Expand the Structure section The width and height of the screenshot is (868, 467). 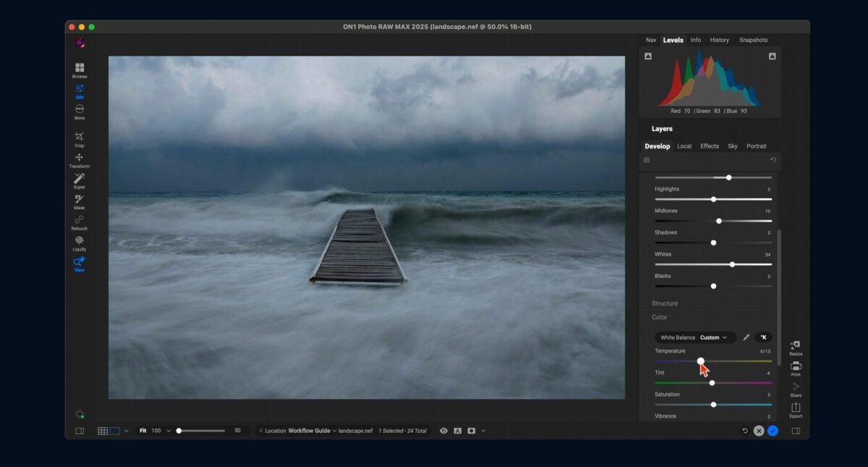(x=665, y=303)
